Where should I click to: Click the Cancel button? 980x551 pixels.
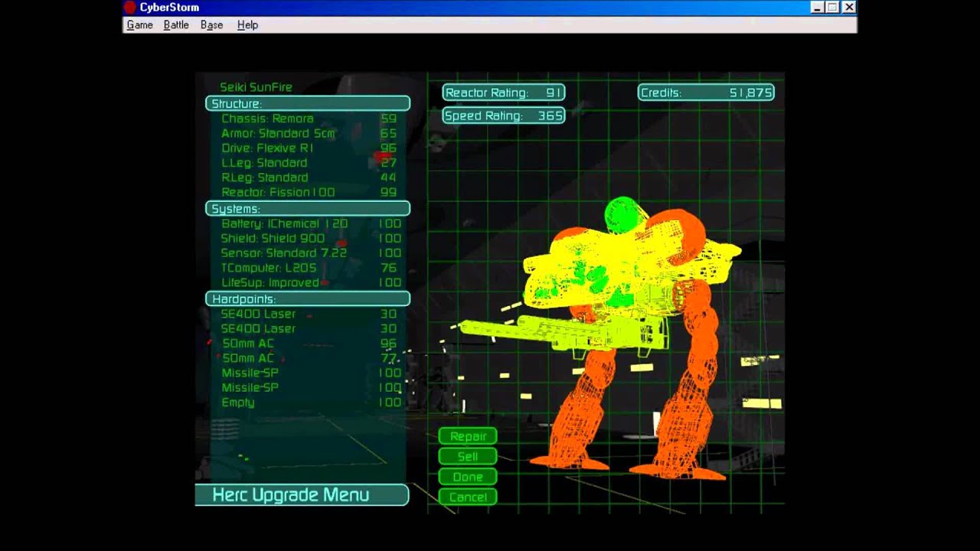pyautogui.click(x=468, y=497)
